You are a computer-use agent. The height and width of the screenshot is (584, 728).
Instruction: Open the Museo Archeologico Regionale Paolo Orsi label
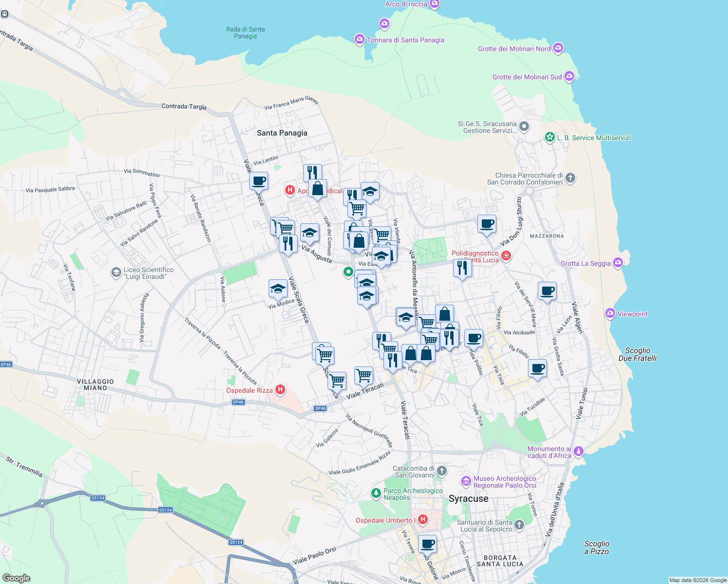coord(466,480)
